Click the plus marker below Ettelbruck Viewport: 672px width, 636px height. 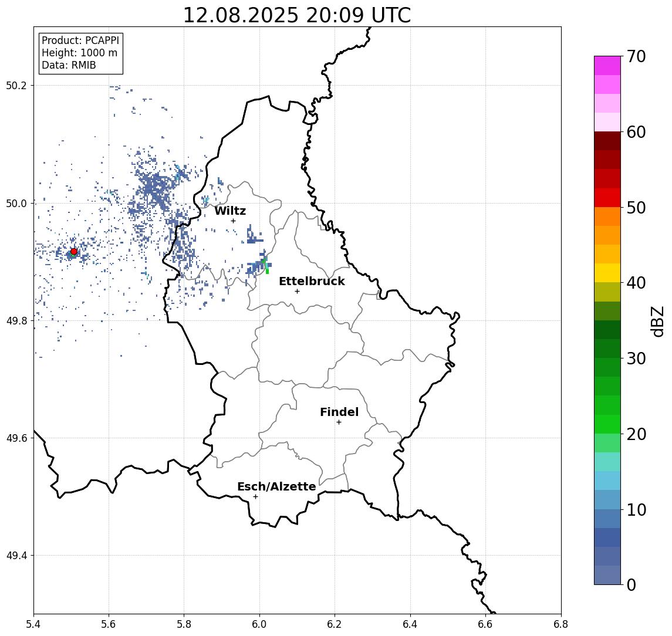(297, 292)
